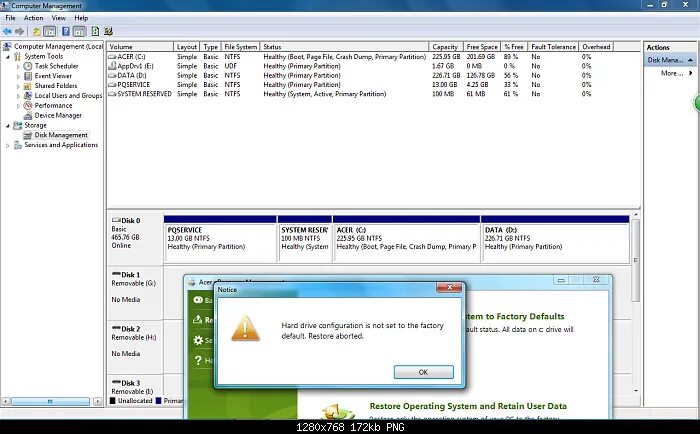This screenshot has height=434, width=700.
Task: Expand the Task Scheduler node
Action: click(x=18, y=67)
